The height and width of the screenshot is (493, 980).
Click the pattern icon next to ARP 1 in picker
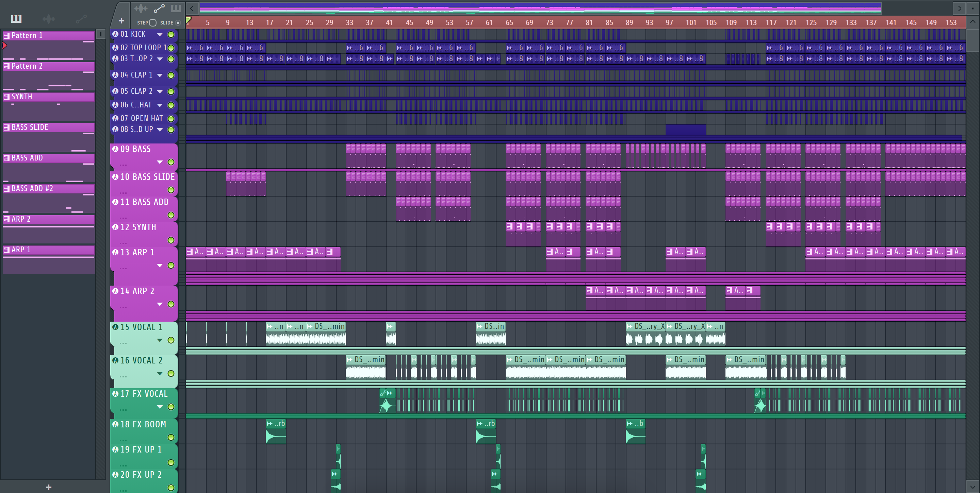(6, 250)
